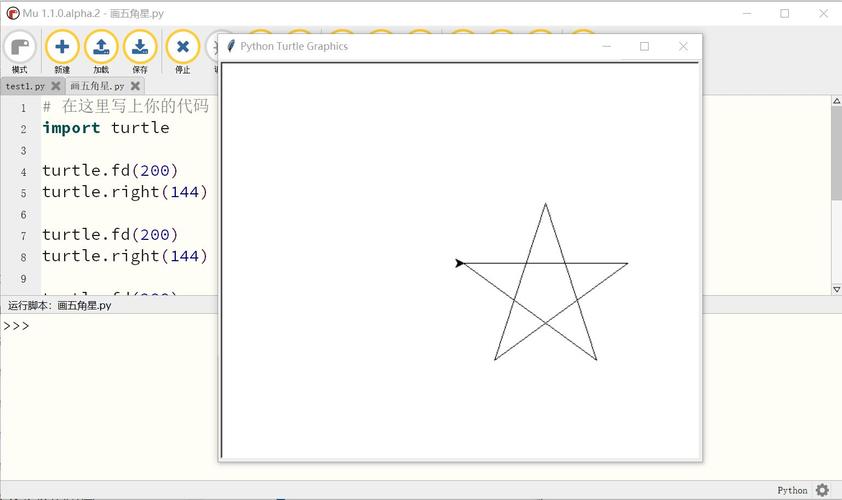Close the 画五角星.py tab
This screenshot has height=500, width=842.
(135, 86)
